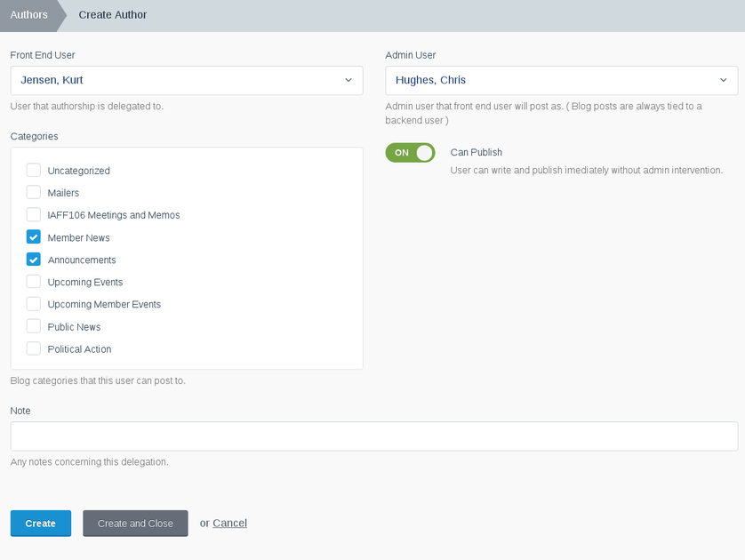Click the chevron next to Jensen, Kurt
Image resolution: width=745 pixels, height=560 pixels.
(x=348, y=80)
